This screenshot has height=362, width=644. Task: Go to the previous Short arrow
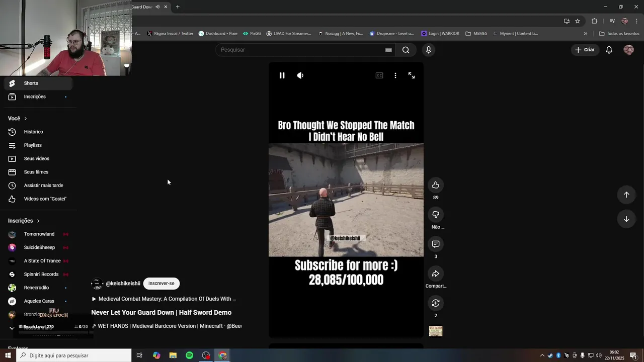626,195
